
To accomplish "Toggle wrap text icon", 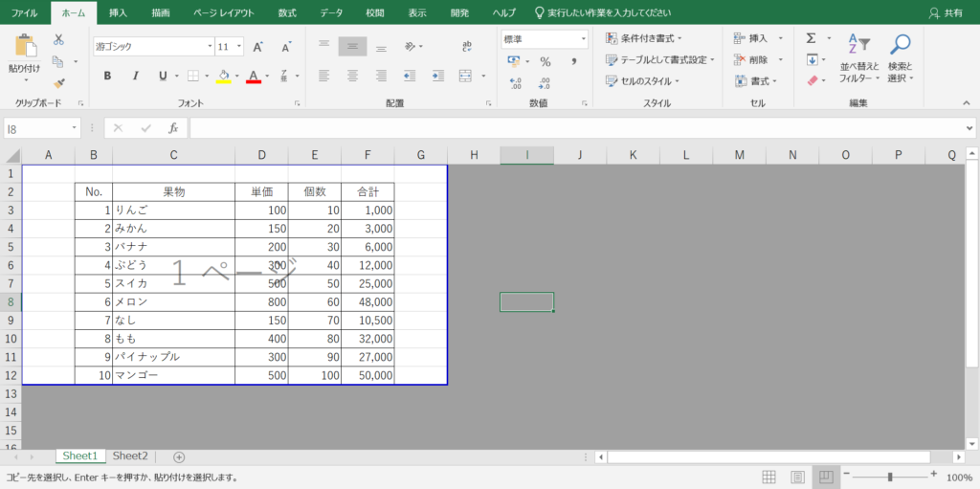I will click(467, 46).
